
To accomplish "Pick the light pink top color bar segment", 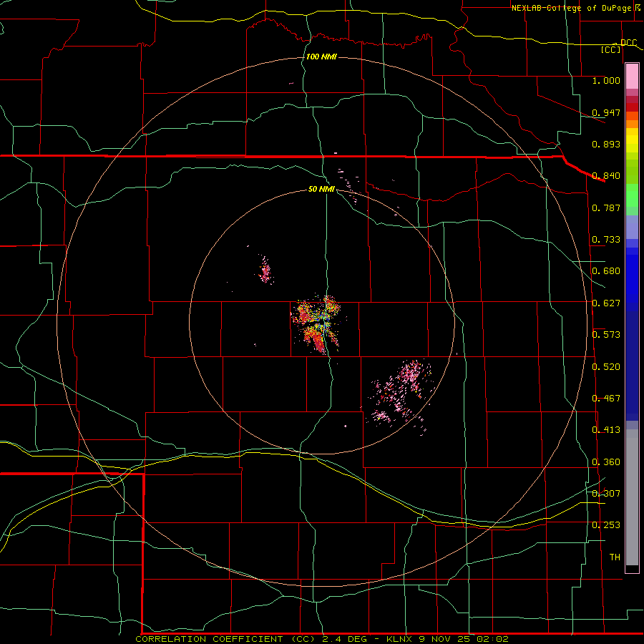I will tap(632, 76).
